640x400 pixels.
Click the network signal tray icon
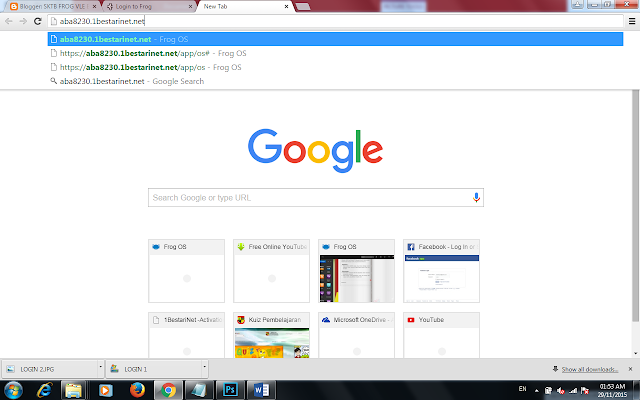click(x=573, y=391)
